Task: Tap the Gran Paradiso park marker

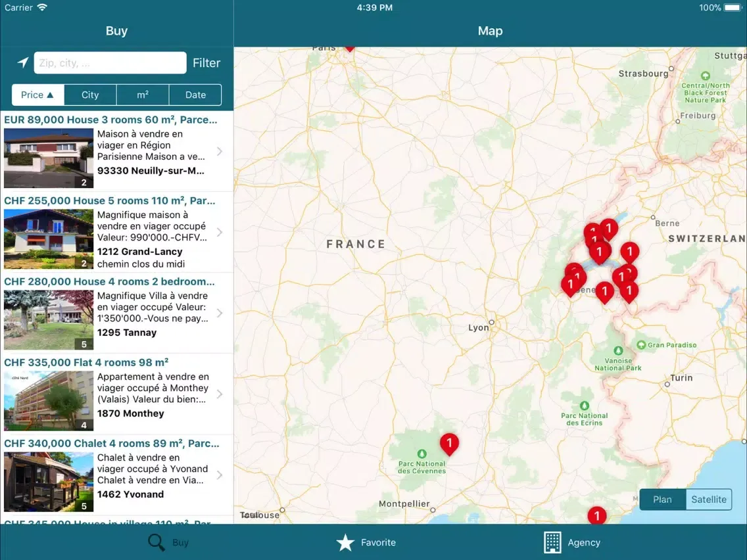Action: point(641,345)
